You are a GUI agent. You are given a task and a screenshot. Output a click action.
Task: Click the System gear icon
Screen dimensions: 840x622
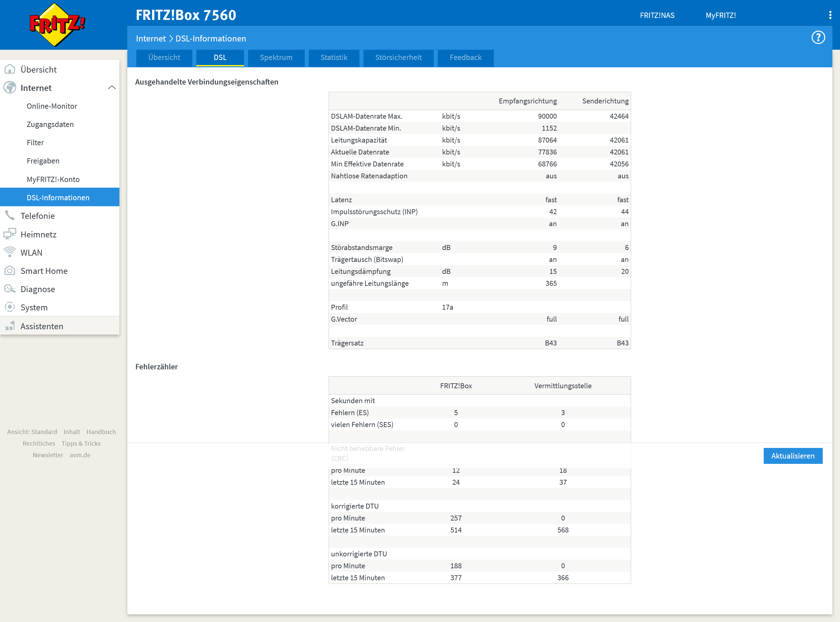pyautogui.click(x=10, y=307)
